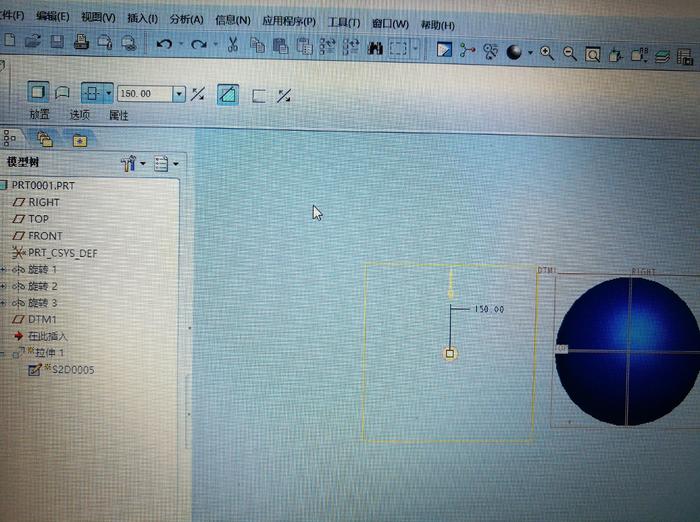Click the Open file folder icon
Image resolution: width=700 pixels, height=522 pixels.
pyautogui.click(x=33, y=41)
